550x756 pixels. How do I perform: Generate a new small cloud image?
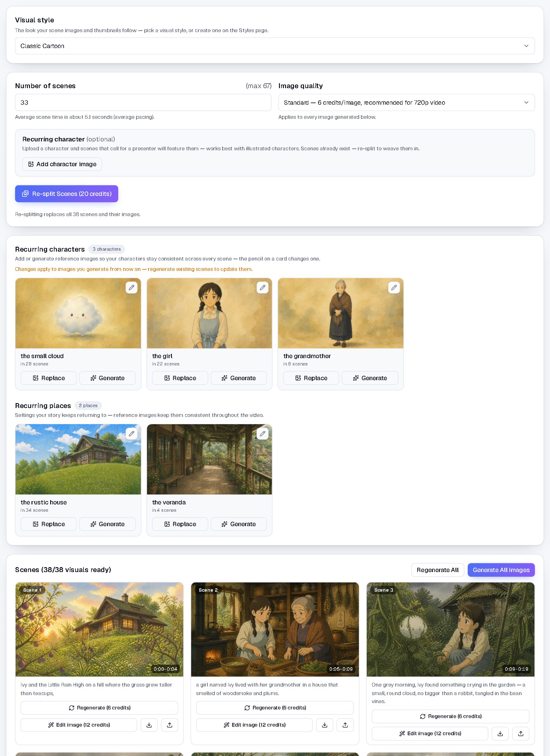(x=107, y=378)
